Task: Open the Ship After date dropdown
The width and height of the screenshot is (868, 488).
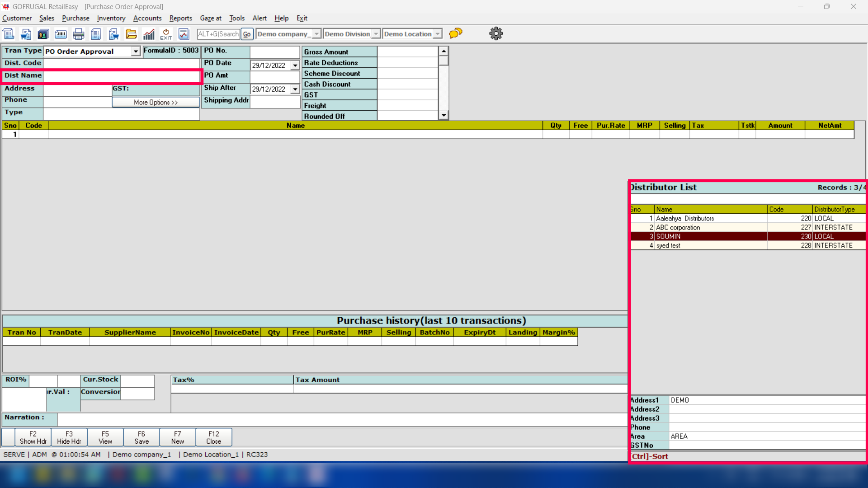Action: 295,89
